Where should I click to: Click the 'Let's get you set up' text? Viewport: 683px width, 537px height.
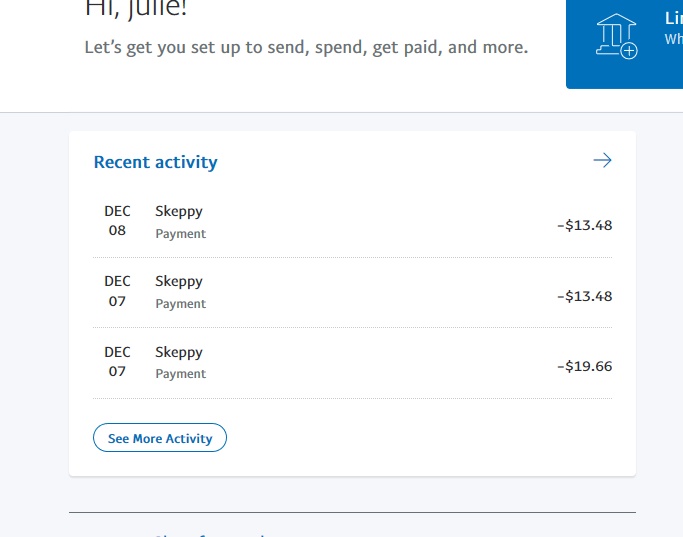[x=306, y=47]
